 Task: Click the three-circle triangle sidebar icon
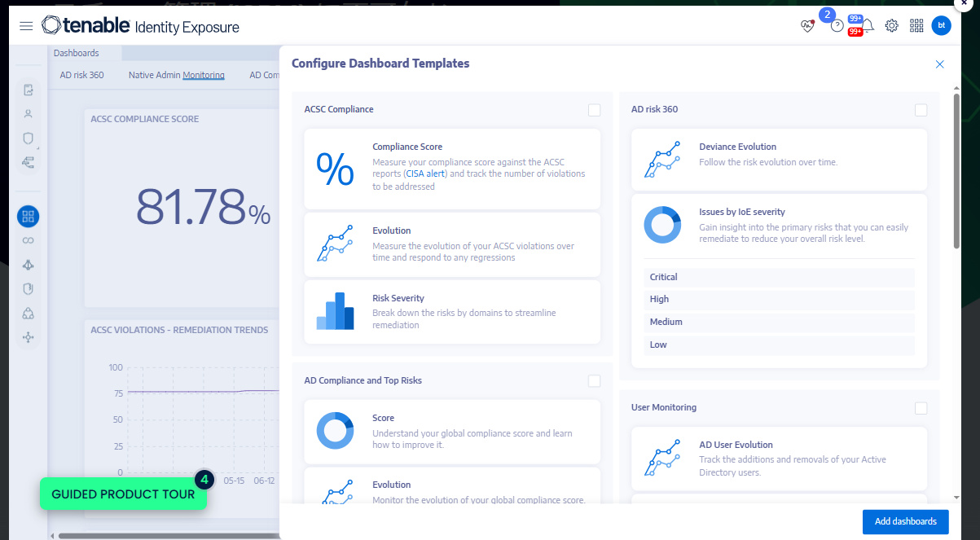(29, 313)
